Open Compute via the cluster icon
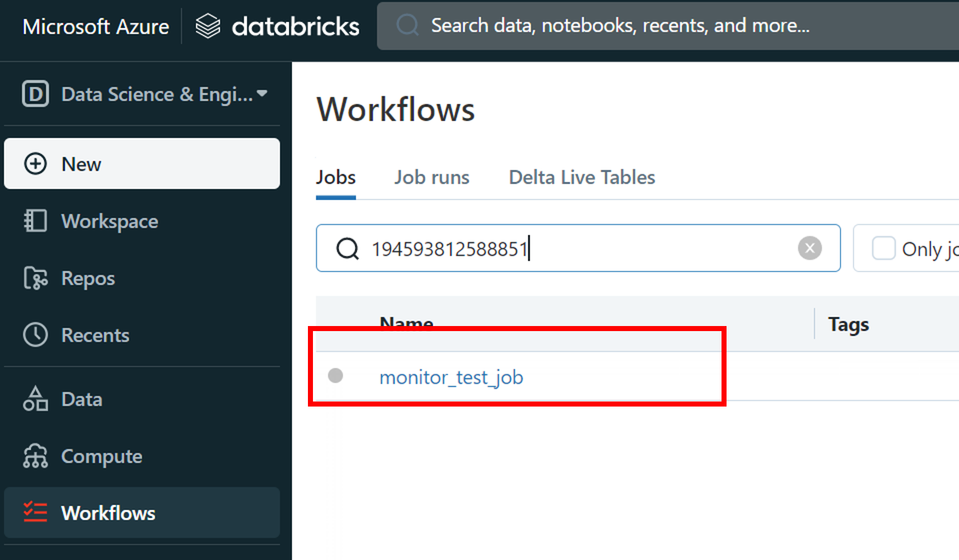 35,456
